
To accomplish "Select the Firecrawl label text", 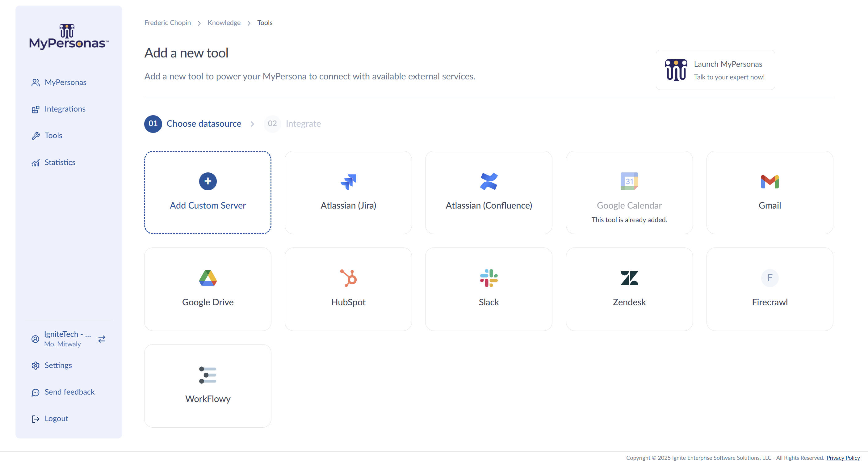I will point(769,302).
